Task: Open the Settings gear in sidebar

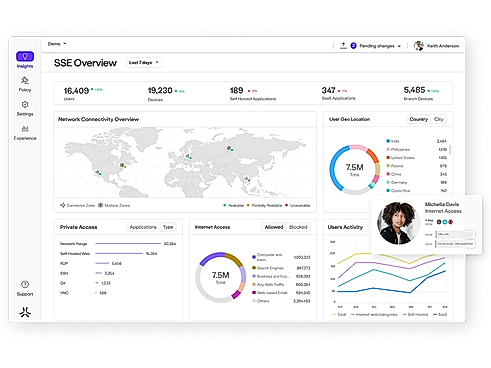Action: click(x=25, y=105)
